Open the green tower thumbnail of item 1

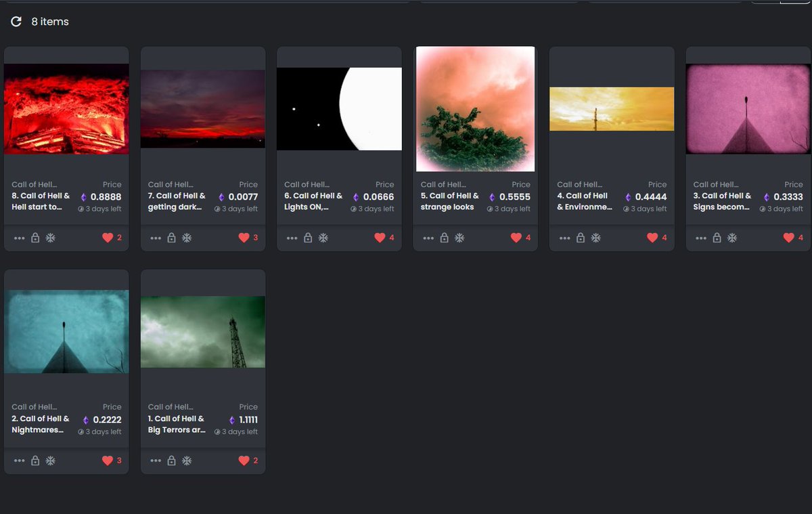click(x=203, y=332)
